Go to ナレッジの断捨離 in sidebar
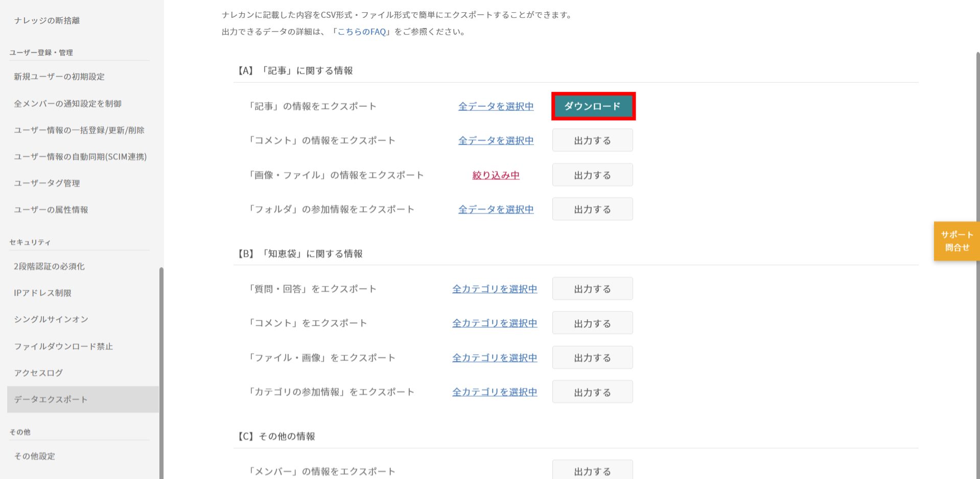Viewport: 980px width, 479px height. point(47,20)
